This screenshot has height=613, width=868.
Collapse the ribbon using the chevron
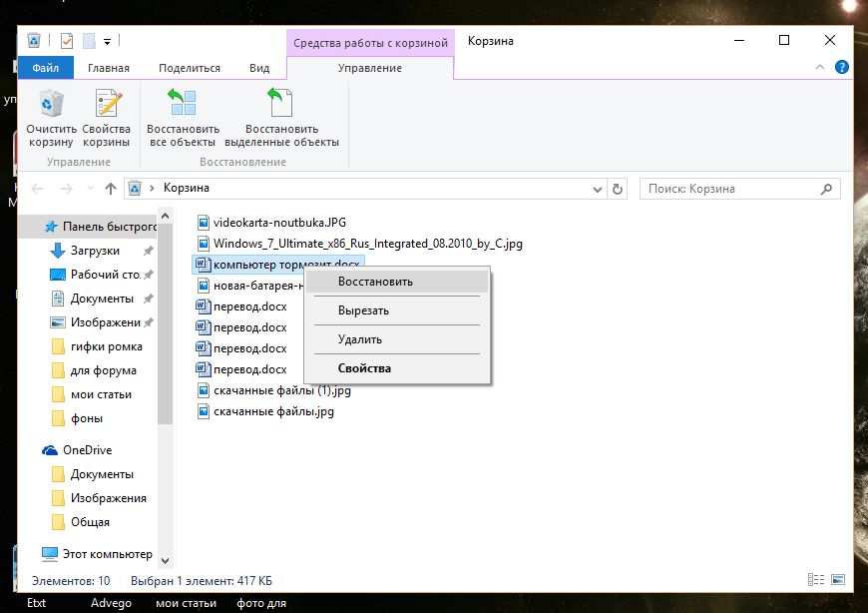tap(820, 68)
